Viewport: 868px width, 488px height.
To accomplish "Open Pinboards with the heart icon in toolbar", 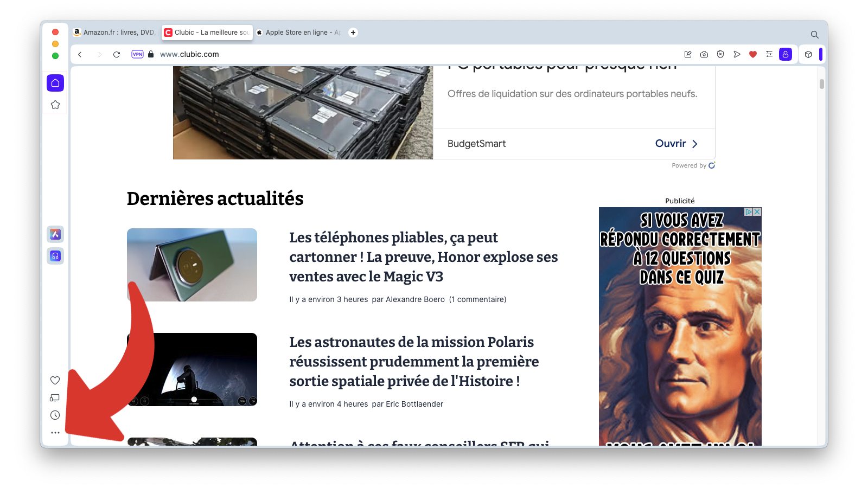I will coord(753,54).
